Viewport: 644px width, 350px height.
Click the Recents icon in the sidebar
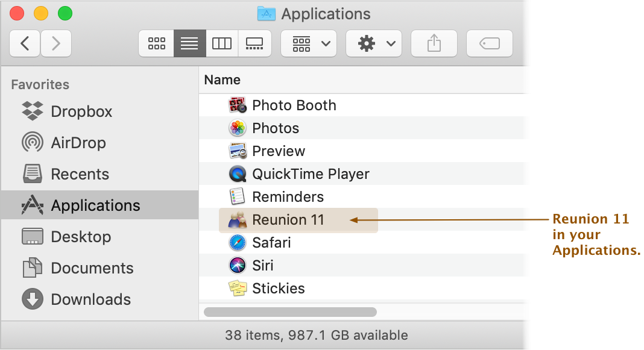33,173
